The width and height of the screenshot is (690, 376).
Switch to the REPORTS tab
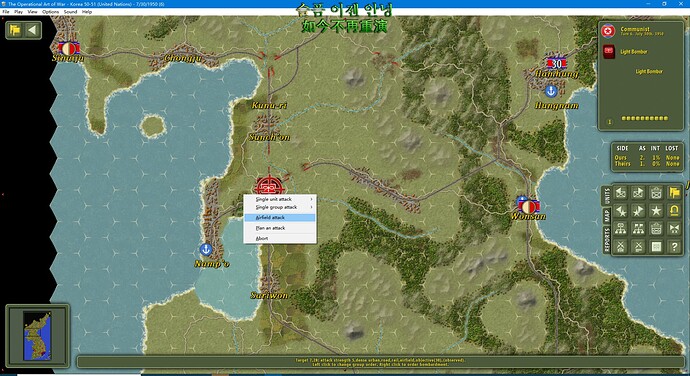point(607,240)
